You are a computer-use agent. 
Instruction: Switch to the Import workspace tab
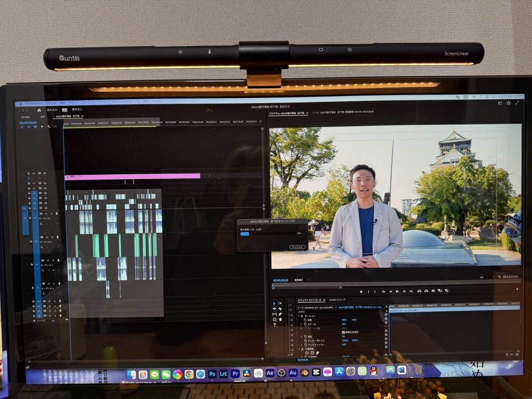[x=52, y=110]
